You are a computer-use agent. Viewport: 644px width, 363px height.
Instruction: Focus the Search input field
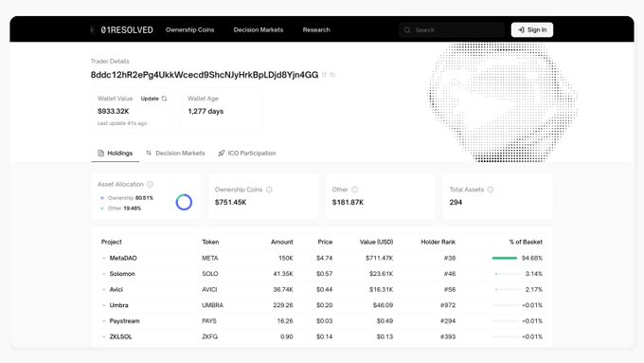452,30
